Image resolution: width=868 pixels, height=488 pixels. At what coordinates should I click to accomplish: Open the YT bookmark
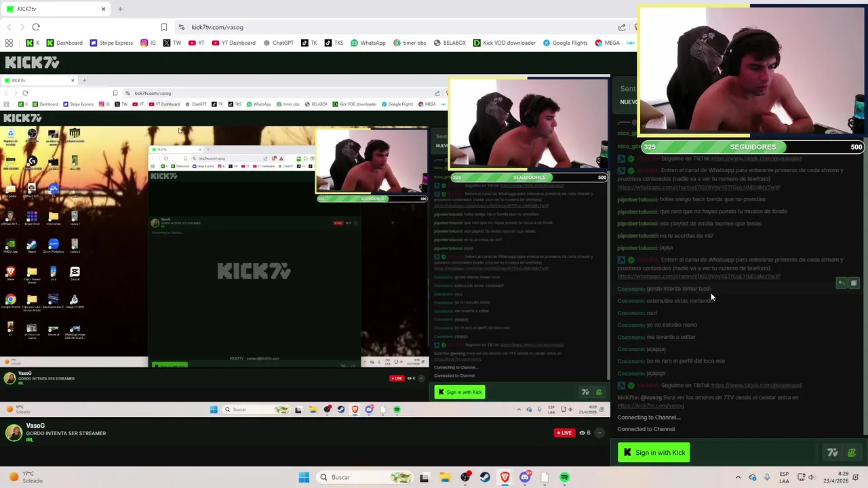(197, 43)
